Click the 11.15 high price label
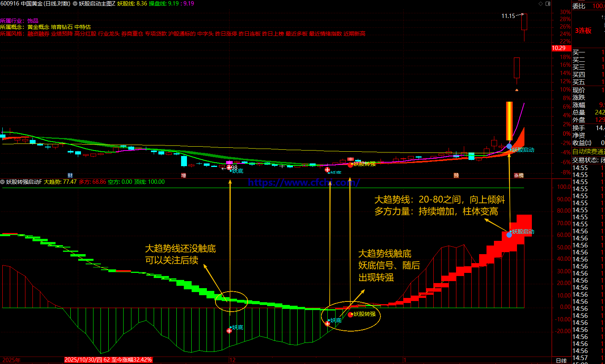 508,16
